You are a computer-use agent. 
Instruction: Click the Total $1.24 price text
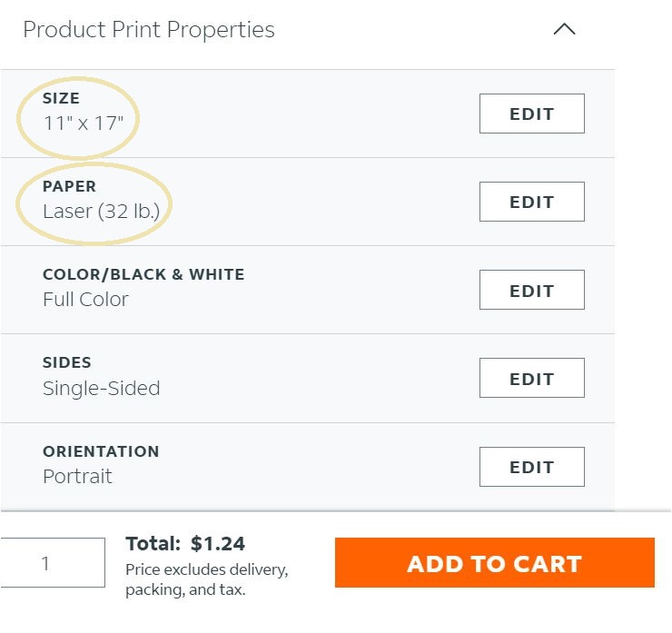pyautogui.click(x=185, y=544)
